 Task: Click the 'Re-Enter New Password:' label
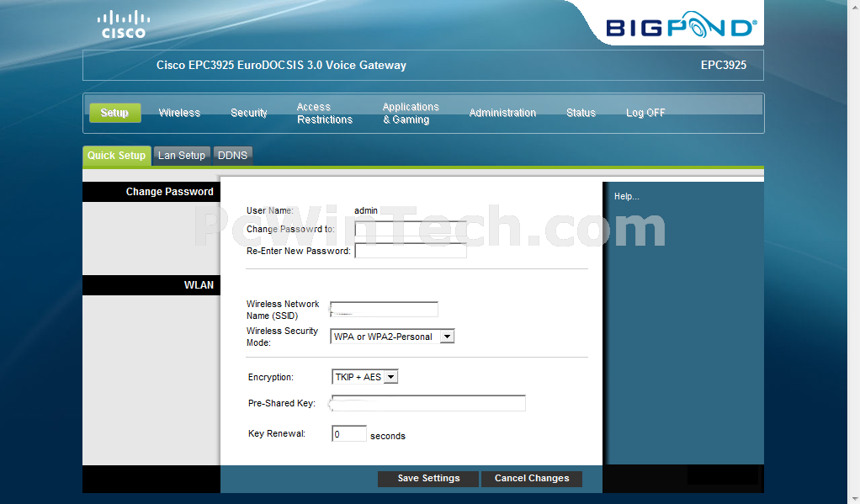[299, 252]
